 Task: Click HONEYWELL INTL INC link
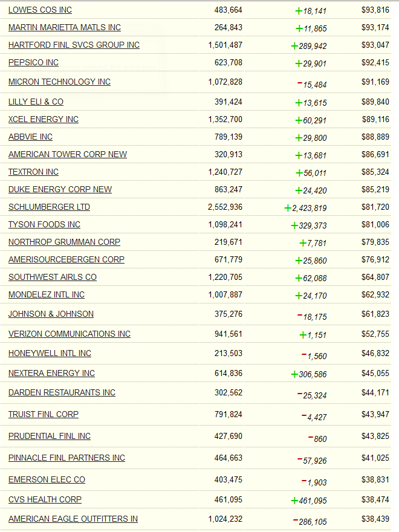click(50, 353)
